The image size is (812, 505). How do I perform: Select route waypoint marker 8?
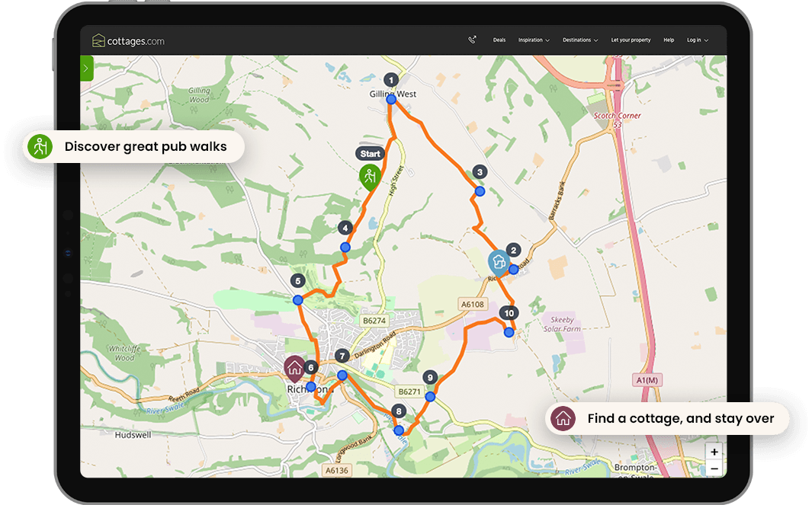[398, 411]
